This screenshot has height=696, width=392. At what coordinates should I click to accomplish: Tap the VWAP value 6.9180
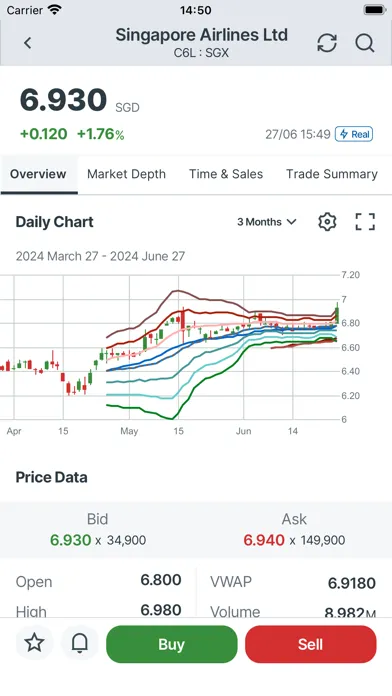tap(352, 583)
